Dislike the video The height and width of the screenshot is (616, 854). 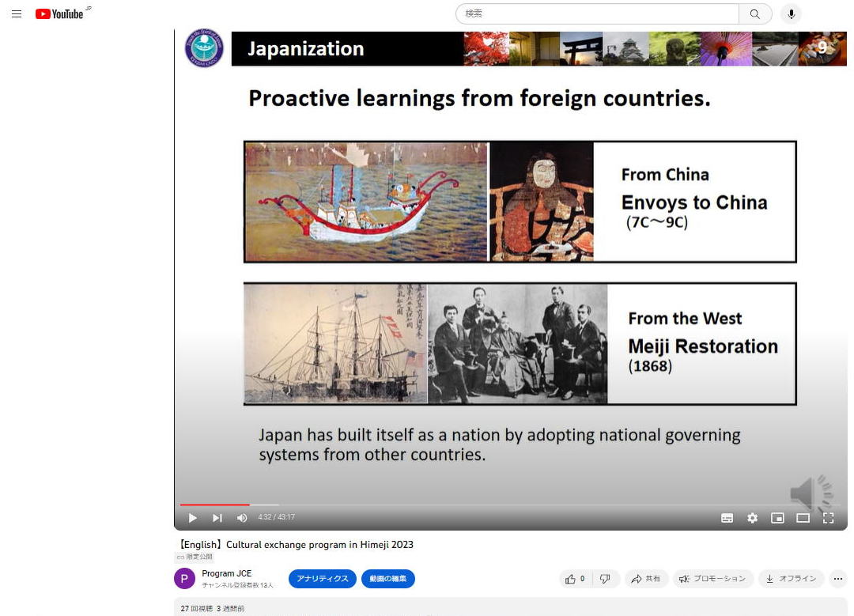[605, 579]
